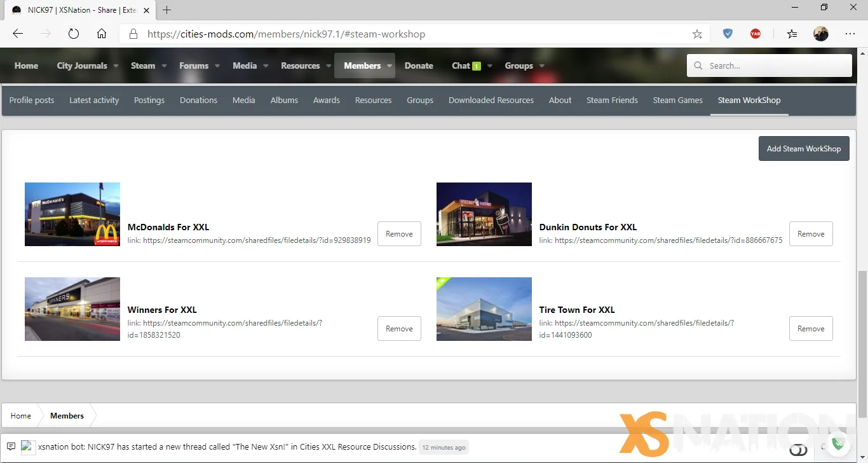
Task: Open the Winners For XXL thumbnail
Action: pos(72,309)
